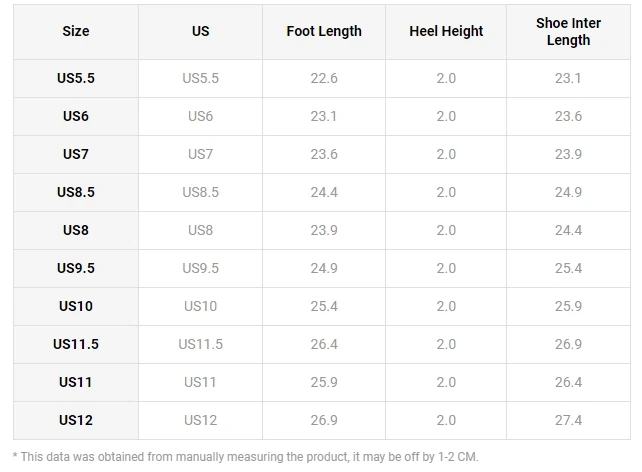Click the manual measurement disclaimer note
The height and width of the screenshot is (472, 642).
tap(246, 457)
